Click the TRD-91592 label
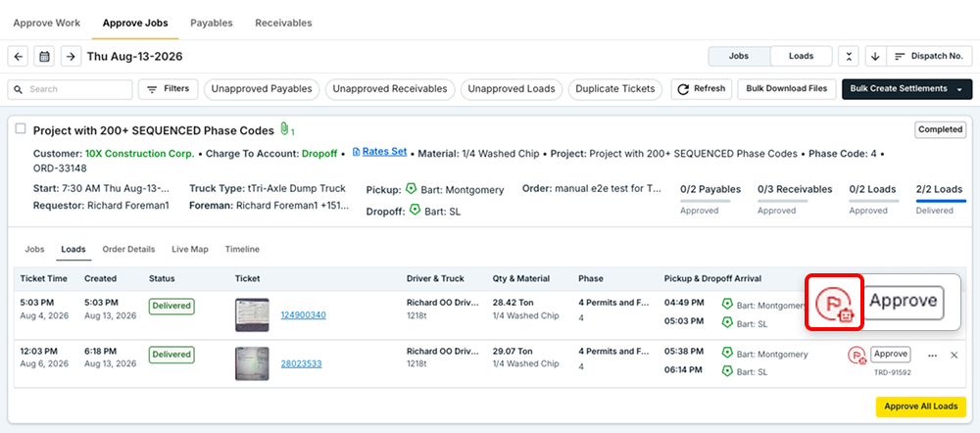This screenshot has width=980, height=433. 893,372
